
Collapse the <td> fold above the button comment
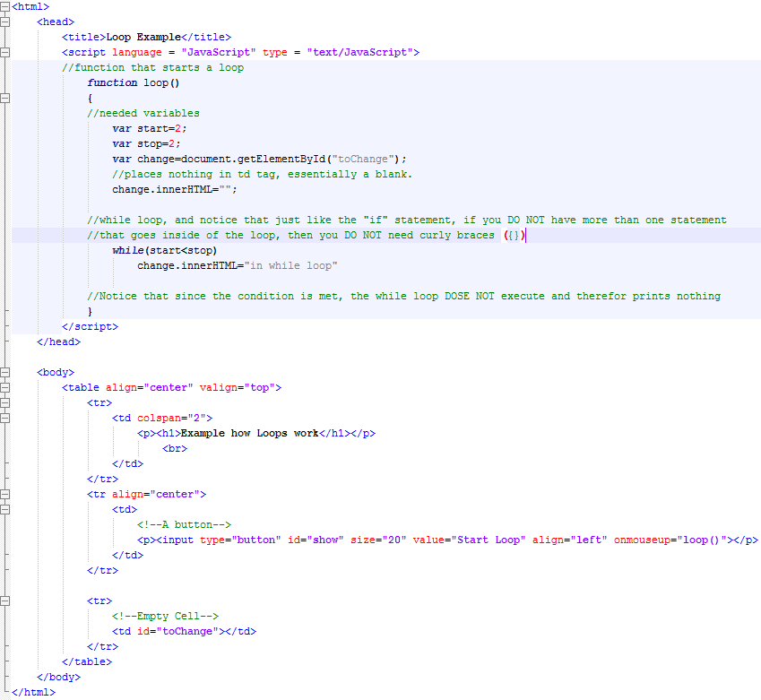[4, 509]
